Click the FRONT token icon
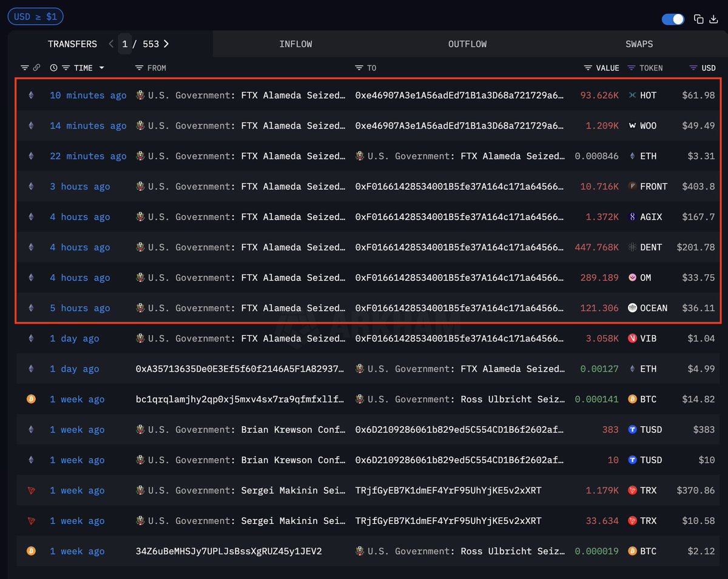This screenshot has width=728, height=579. [633, 186]
